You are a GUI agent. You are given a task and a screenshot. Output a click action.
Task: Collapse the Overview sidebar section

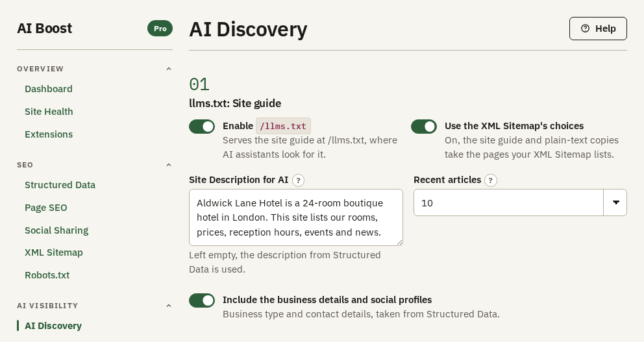[168, 69]
